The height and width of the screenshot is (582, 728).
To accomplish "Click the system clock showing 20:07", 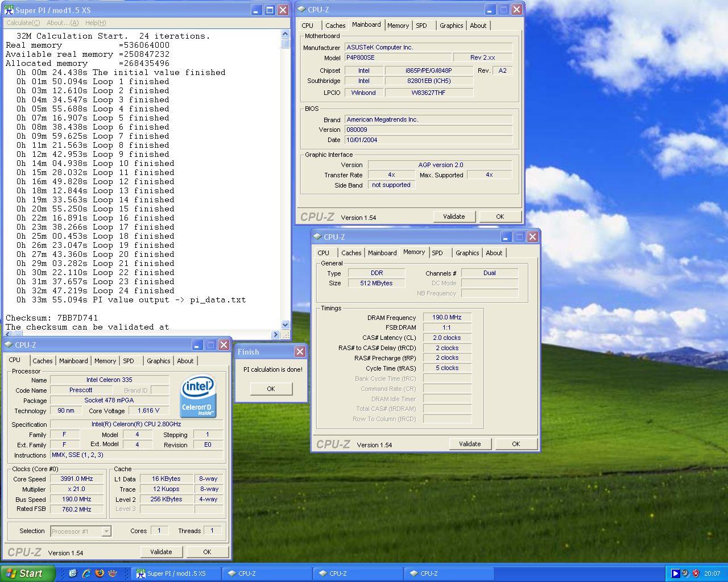I will coord(712,573).
